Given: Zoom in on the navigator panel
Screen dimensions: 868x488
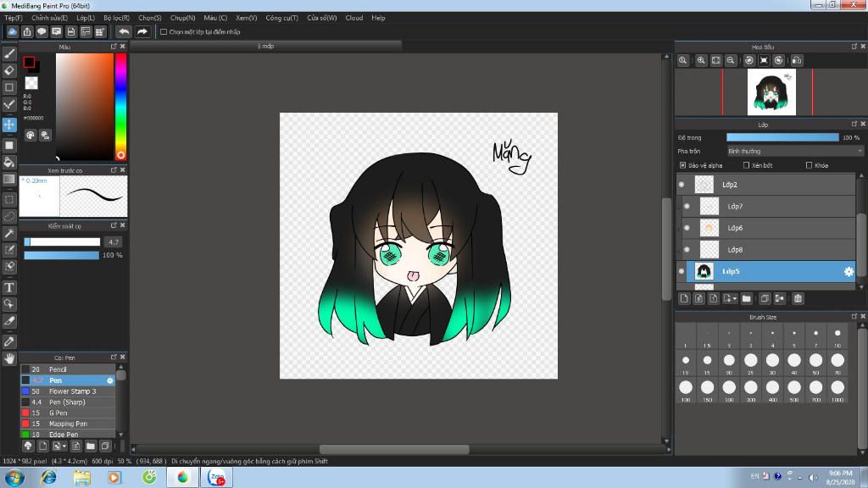Looking at the screenshot, I should point(701,60).
